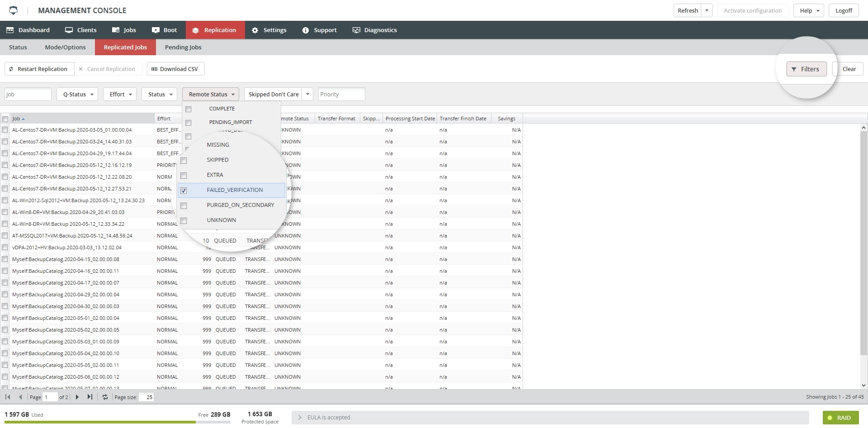Go to the Clients section
This screenshot has width=868, height=428.
[x=81, y=30]
